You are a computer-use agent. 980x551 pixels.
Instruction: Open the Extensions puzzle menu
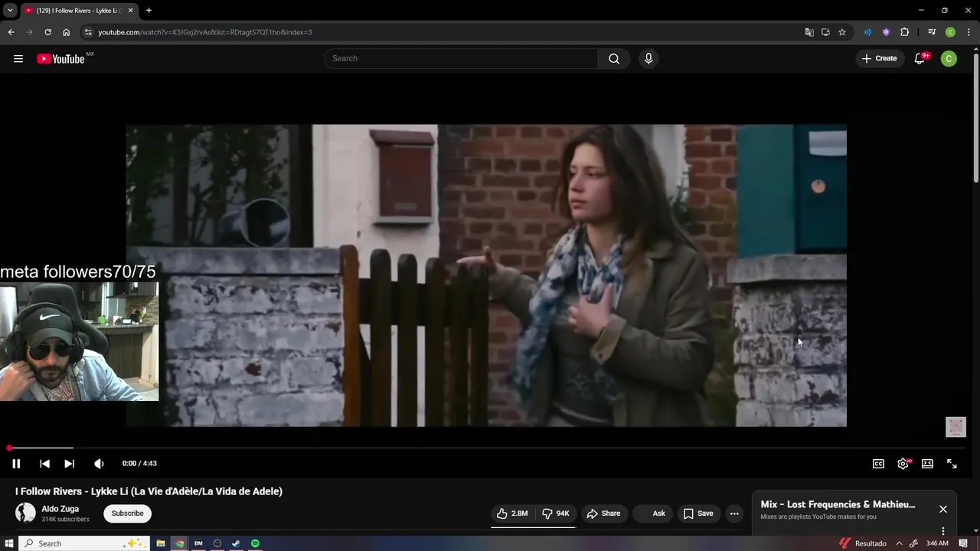click(x=905, y=32)
